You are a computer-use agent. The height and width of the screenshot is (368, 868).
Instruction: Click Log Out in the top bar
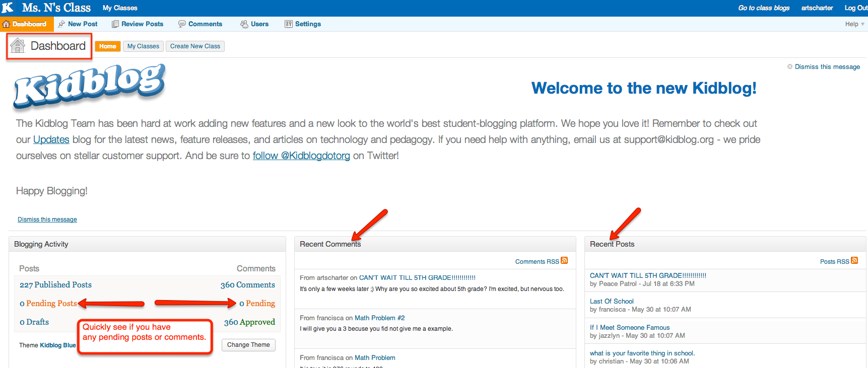(856, 8)
